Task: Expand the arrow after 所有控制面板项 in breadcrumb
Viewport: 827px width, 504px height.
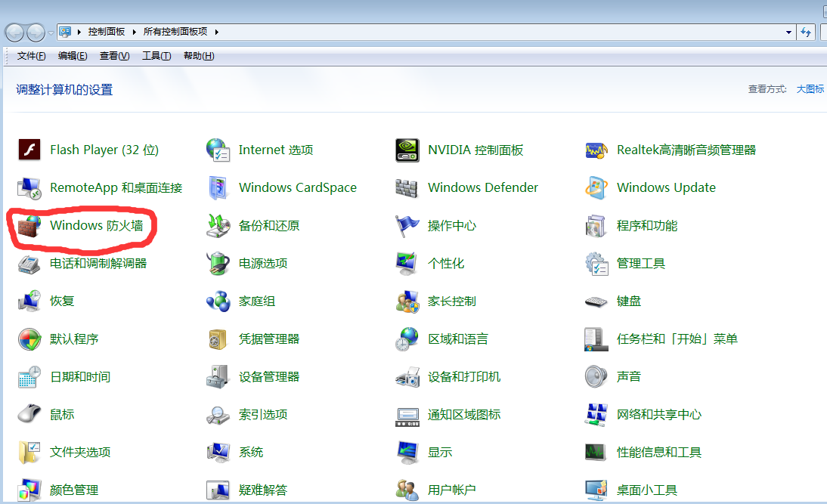Action: pos(216,32)
